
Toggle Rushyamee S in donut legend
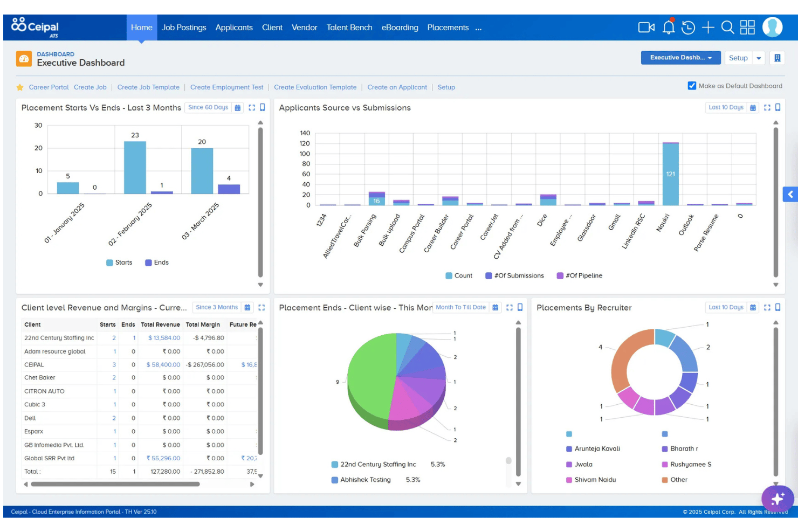coord(687,464)
